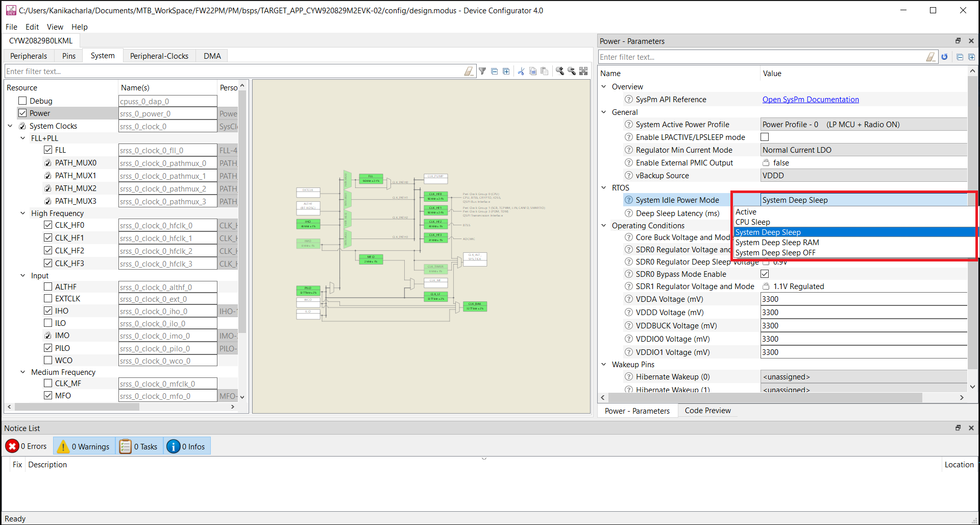Screen dimensions: 980x525
Task: Switch to the Peripheral-Clocks tab
Action: coord(159,56)
